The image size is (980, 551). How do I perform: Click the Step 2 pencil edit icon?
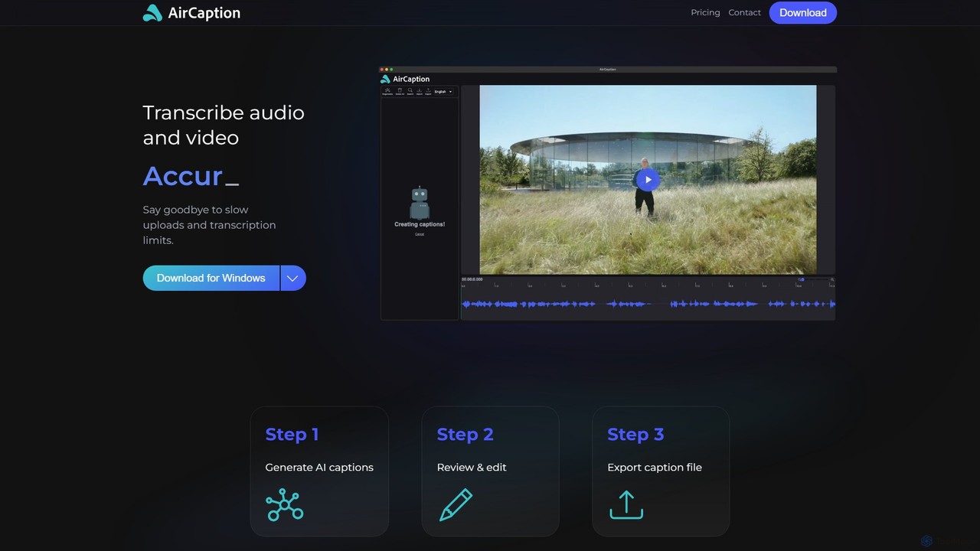[x=456, y=505]
